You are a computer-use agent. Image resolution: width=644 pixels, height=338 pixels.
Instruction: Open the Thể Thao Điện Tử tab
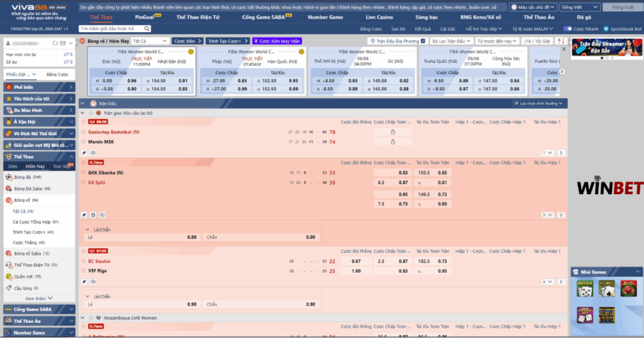(x=197, y=17)
